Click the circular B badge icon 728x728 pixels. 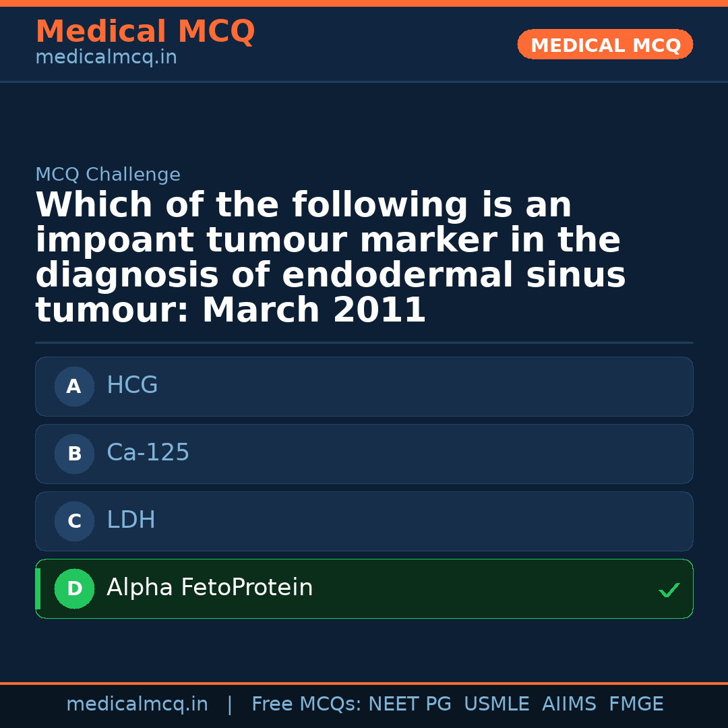(x=74, y=454)
